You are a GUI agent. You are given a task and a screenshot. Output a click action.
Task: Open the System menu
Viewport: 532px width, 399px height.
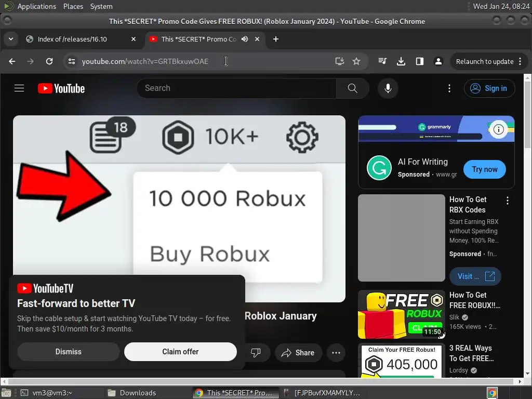click(x=101, y=6)
